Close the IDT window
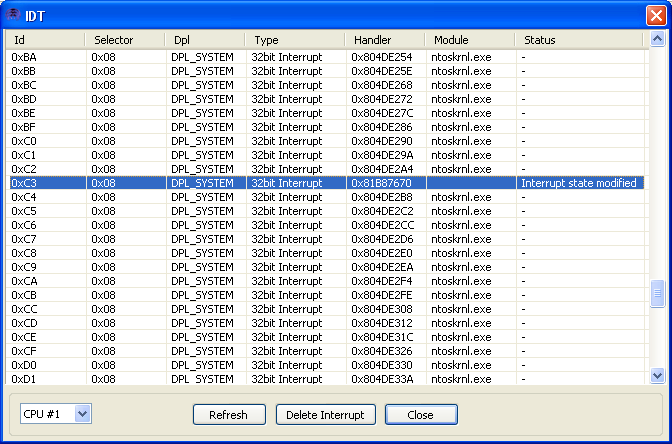The height and width of the screenshot is (444, 672). point(654,15)
